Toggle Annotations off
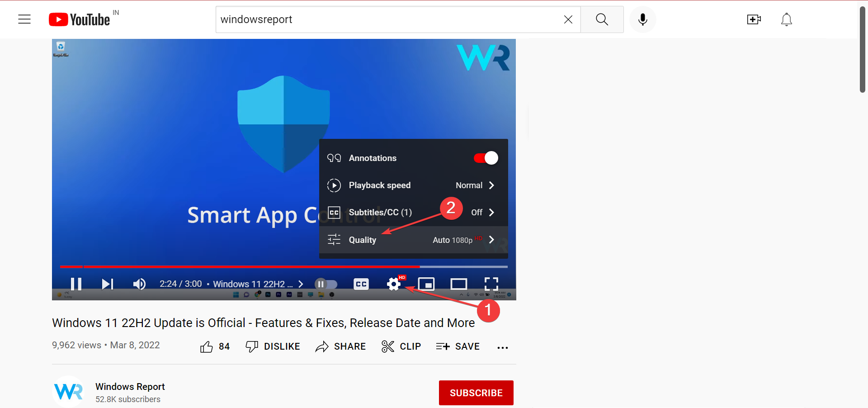 coord(485,158)
